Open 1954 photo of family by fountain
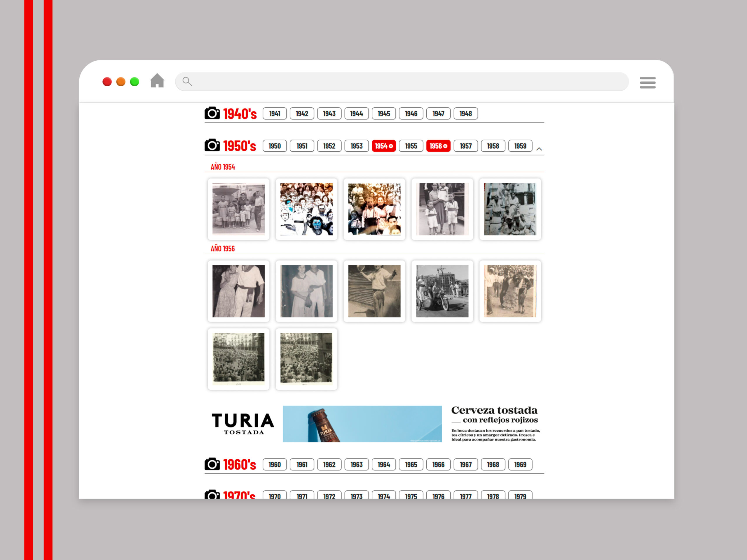This screenshot has height=560, width=747. click(x=238, y=209)
